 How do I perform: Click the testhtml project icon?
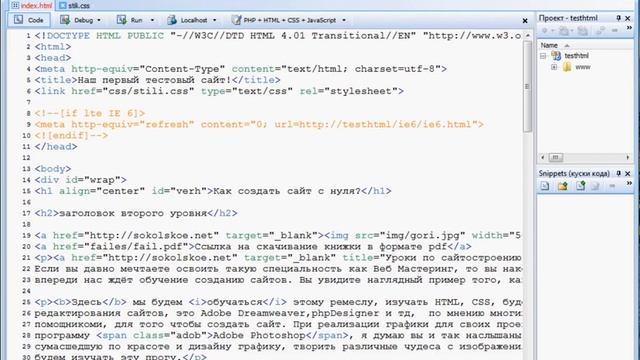556,56
